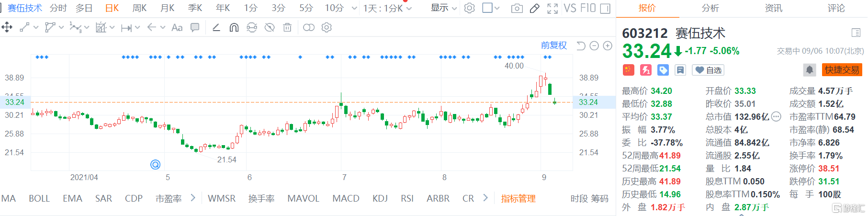
Task: Select the MACD indicator
Action: pyautogui.click(x=346, y=198)
